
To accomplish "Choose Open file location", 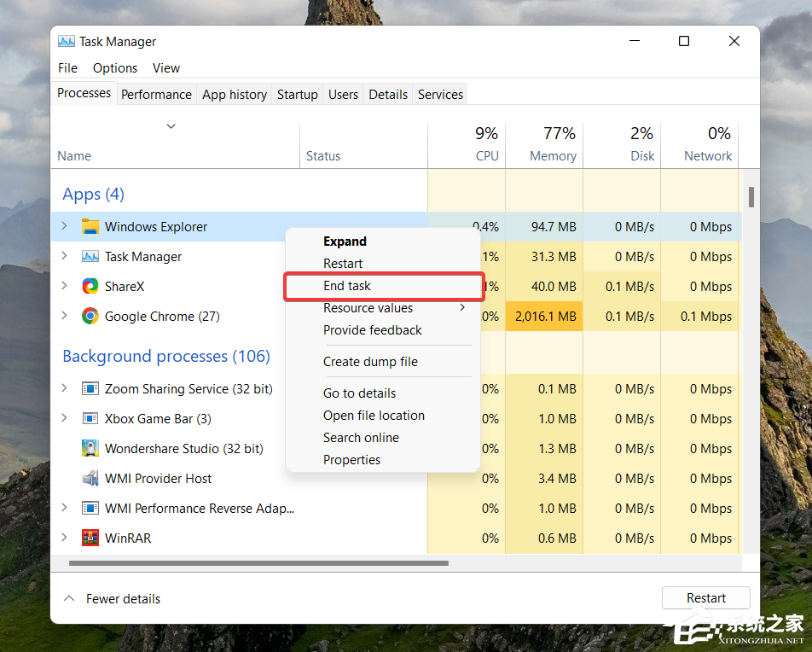I will (374, 416).
